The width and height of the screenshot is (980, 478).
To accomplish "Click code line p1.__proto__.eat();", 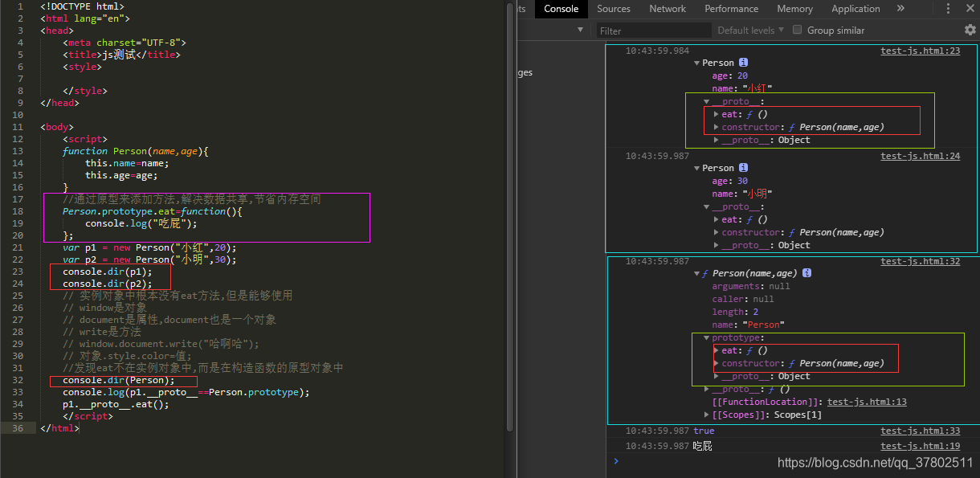I will point(116,404).
